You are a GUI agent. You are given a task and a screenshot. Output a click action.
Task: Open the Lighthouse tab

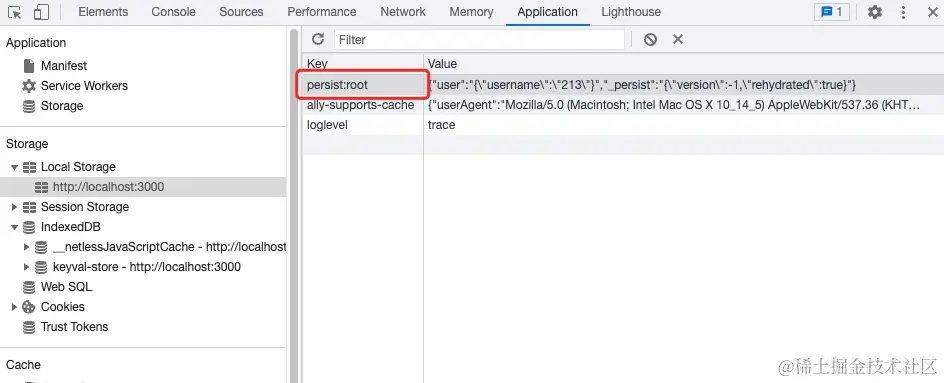click(x=631, y=12)
